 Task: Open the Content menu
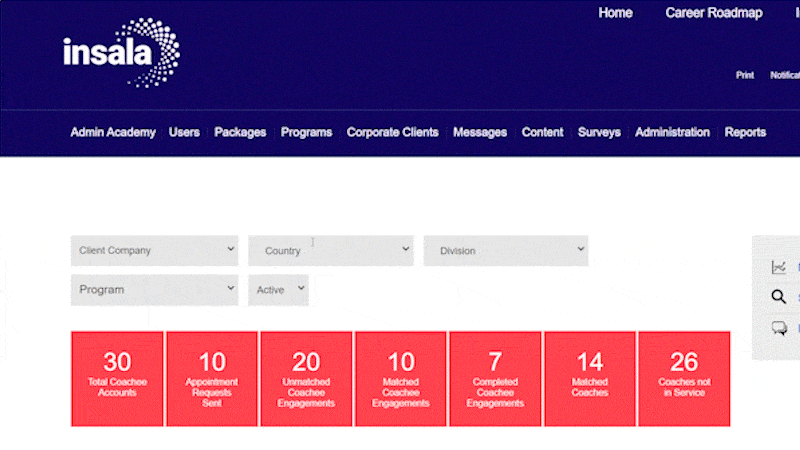[x=542, y=132]
